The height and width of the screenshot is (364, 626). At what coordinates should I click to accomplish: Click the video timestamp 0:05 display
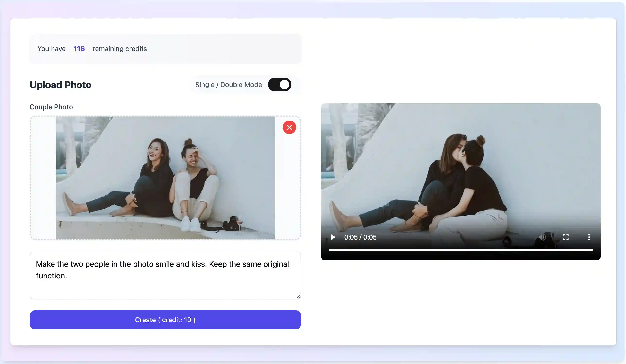360,237
